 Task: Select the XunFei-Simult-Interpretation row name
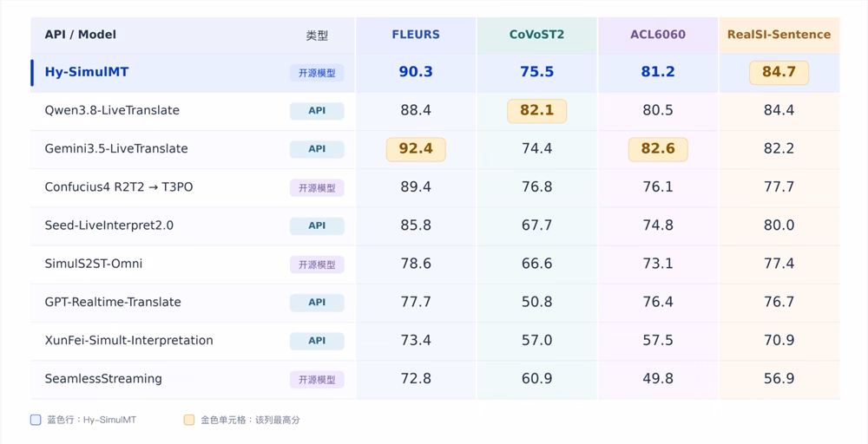pyautogui.click(x=129, y=340)
